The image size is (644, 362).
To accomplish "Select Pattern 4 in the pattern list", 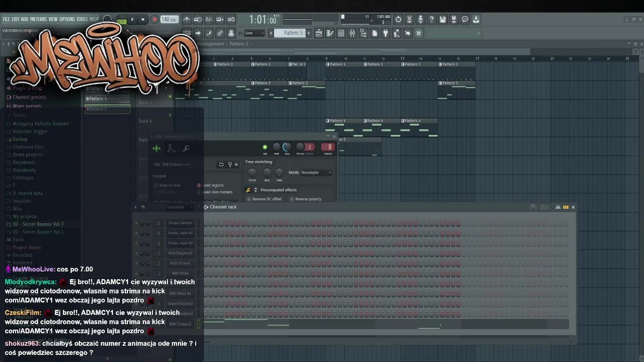I will coord(108,99).
